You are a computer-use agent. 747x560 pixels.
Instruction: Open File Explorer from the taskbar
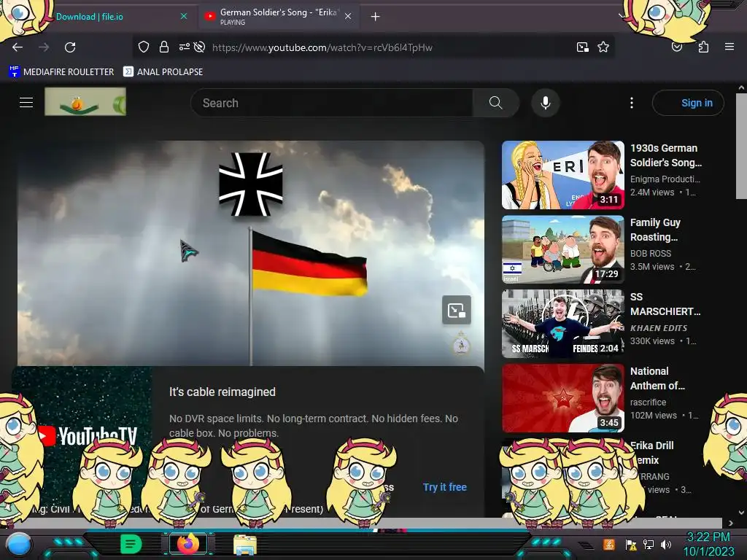tap(245, 545)
